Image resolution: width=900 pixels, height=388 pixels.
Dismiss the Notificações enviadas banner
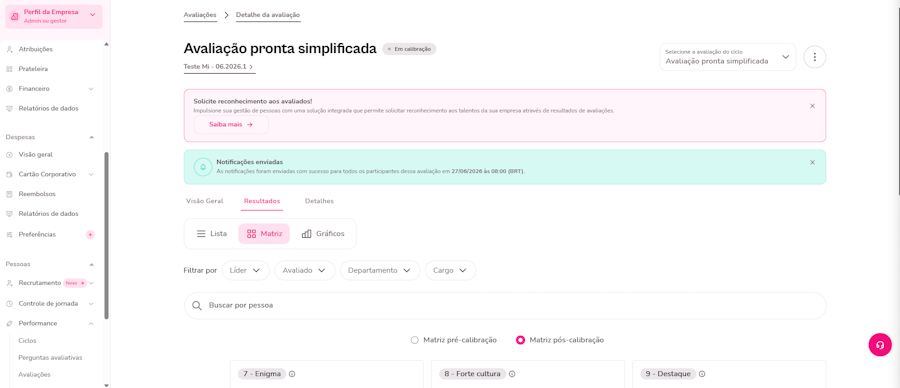pyautogui.click(x=812, y=162)
